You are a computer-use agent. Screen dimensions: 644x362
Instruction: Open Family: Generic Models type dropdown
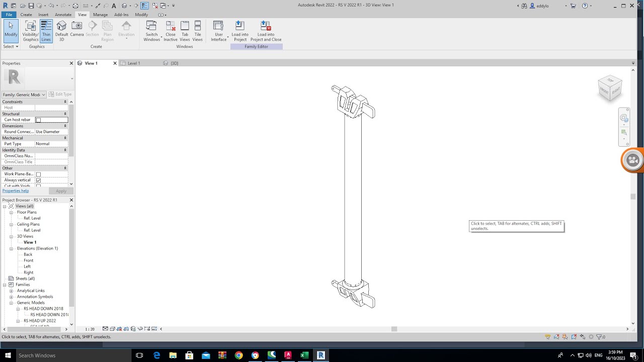pos(24,95)
